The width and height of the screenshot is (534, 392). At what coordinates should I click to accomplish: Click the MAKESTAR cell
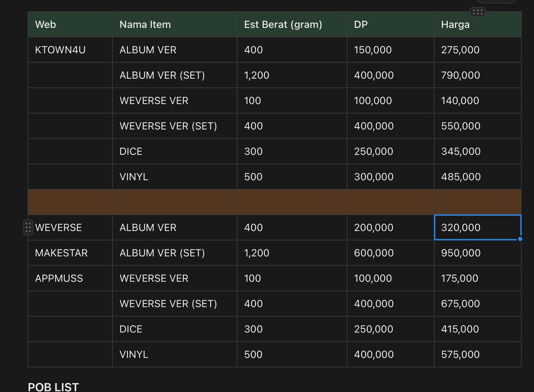pos(70,253)
